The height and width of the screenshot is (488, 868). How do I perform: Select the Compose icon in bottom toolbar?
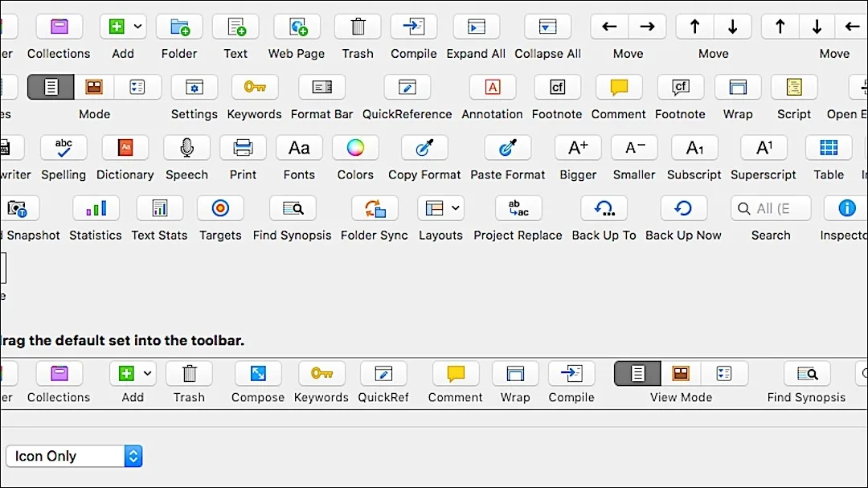(x=257, y=373)
